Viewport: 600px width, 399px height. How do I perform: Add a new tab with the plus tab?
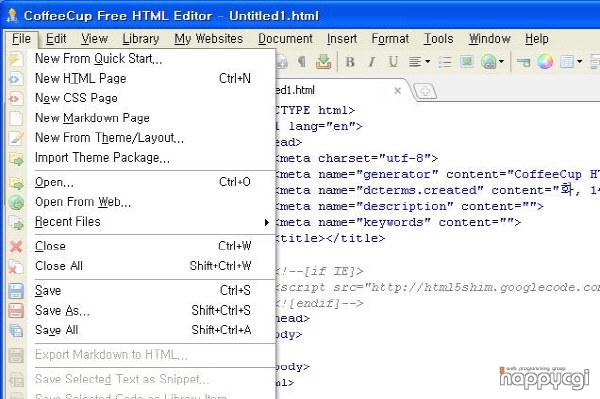tap(426, 91)
